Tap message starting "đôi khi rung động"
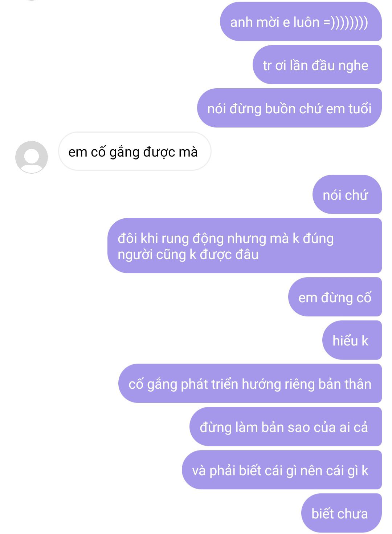Screen dimensions: 392x534 pyautogui.click(x=245, y=246)
